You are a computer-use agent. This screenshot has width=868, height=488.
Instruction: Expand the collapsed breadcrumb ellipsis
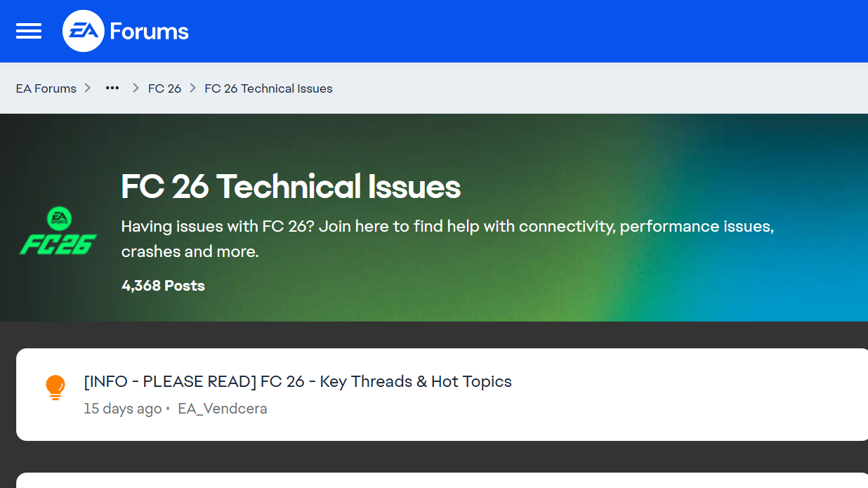pyautogui.click(x=112, y=88)
